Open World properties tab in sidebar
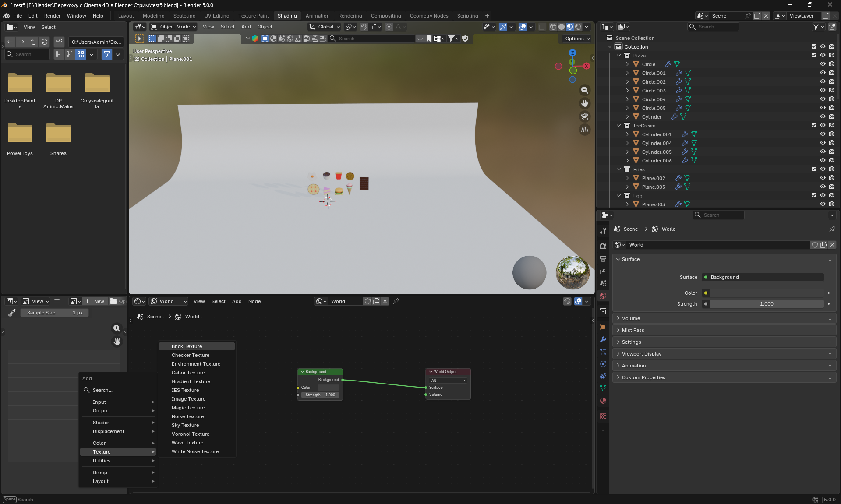The image size is (841, 504). point(603,296)
